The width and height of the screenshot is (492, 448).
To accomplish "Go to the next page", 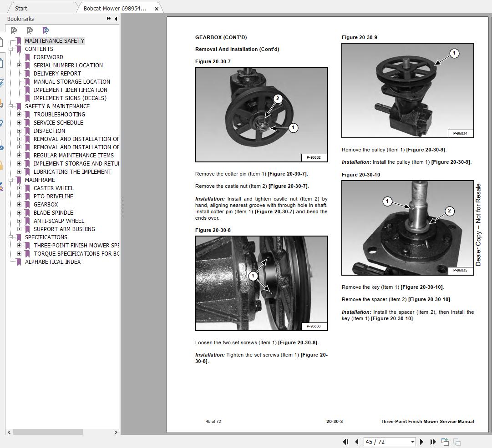I will click(x=422, y=442).
